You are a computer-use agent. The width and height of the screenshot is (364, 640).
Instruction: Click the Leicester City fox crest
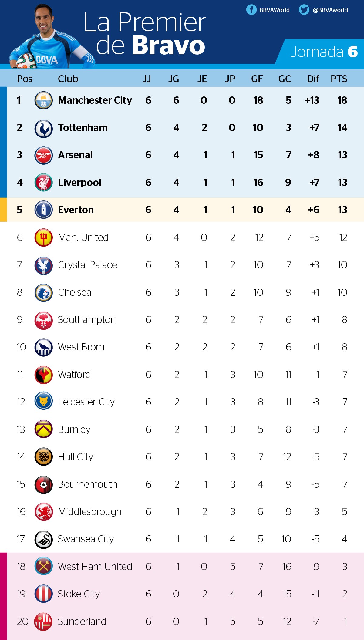pos(44,402)
